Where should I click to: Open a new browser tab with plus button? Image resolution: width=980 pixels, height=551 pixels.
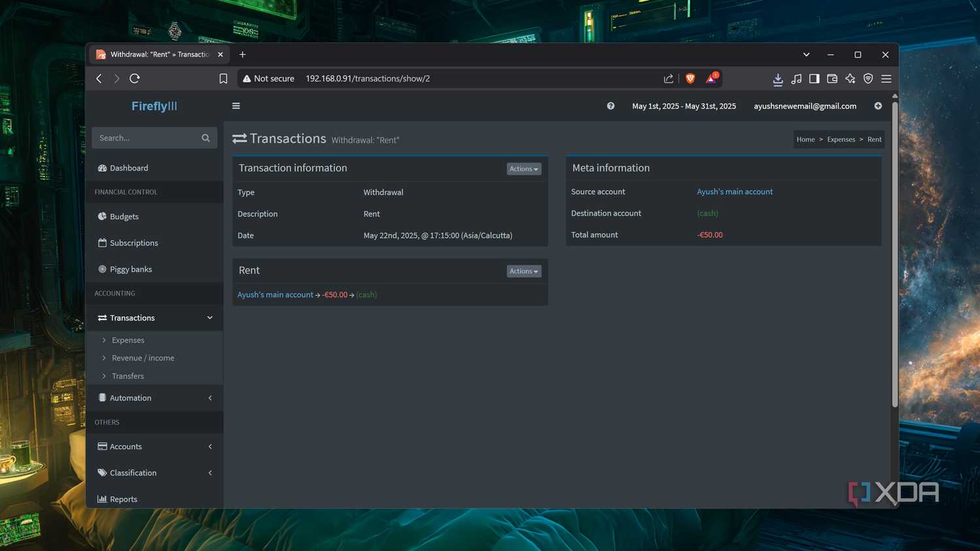point(242,55)
